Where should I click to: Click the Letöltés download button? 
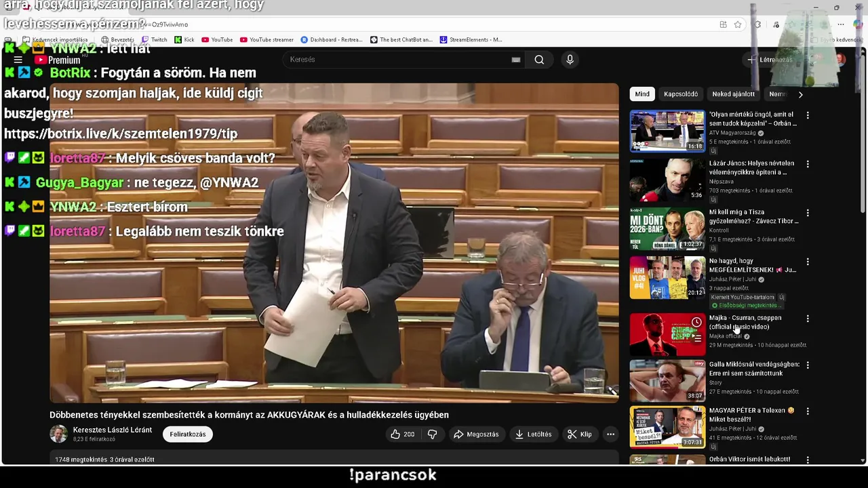[533, 434]
